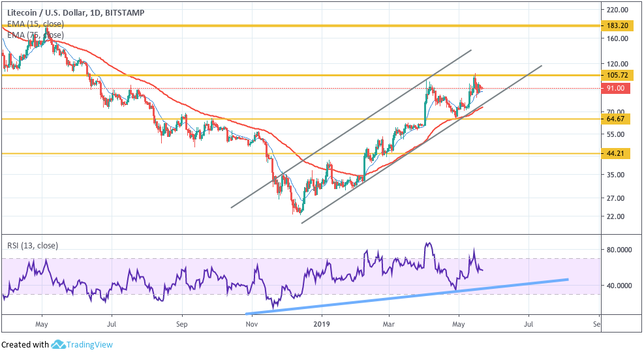Click the 44.21 support price label
Image resolution: width=644 pixels, height=356 pixels.
coord(615,154)
